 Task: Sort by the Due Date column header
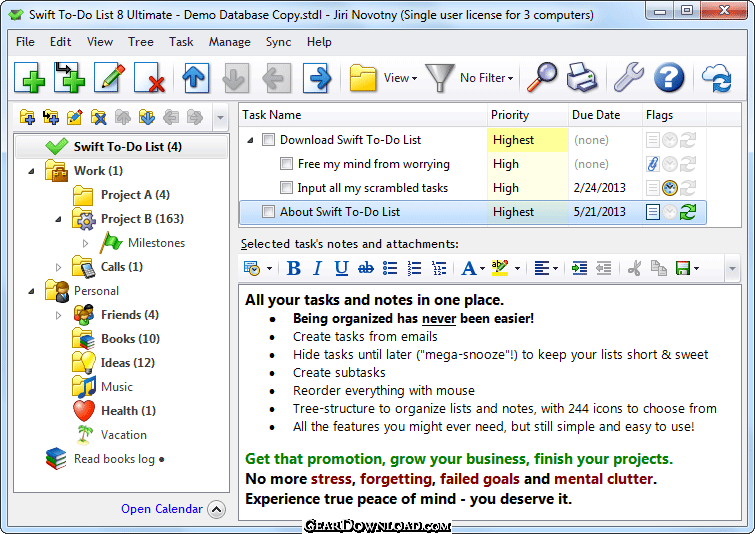[605, 115]
